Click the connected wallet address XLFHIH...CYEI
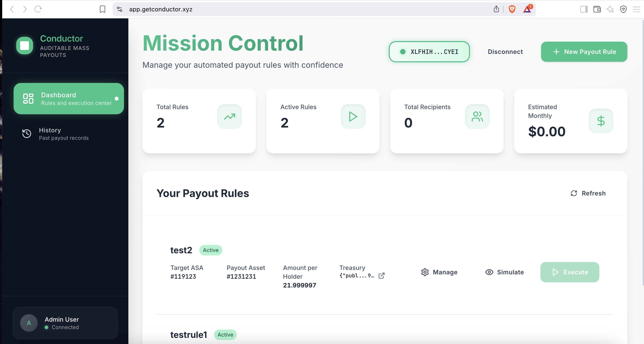The width and height of the screenshot is (644, 344). click(x=429, y=52)
